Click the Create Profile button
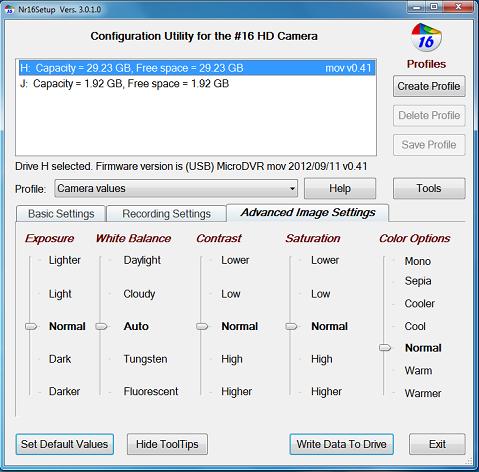 click(429, 86)
